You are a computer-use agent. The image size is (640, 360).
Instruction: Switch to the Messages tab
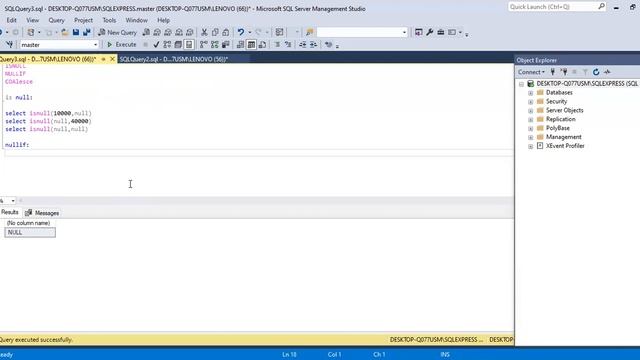point(42,213)
